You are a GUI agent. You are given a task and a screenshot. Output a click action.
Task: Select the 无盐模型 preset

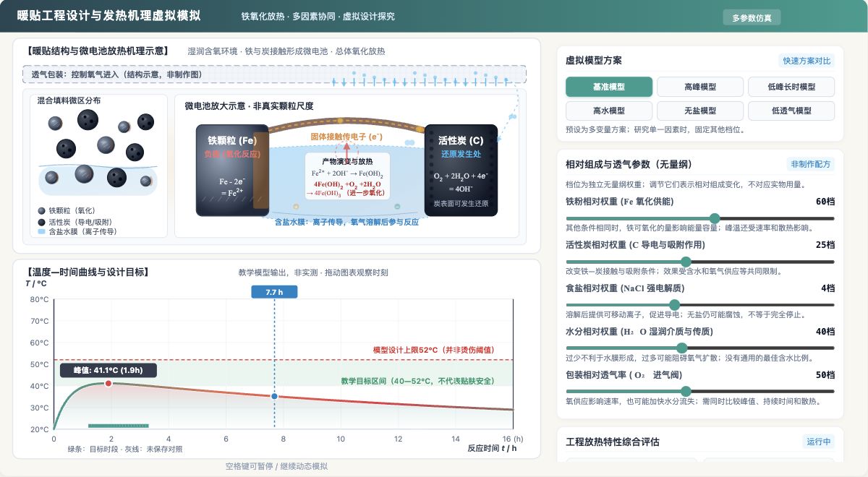click(700, 111)
